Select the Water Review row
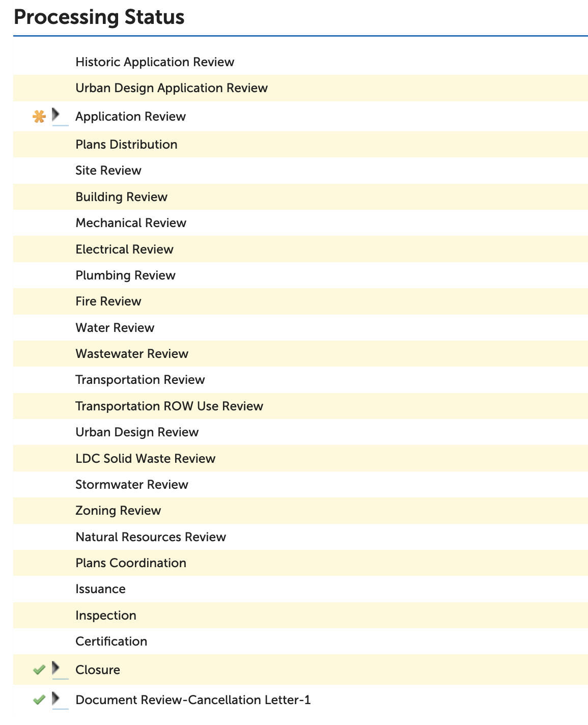 [x=300, y=328]
